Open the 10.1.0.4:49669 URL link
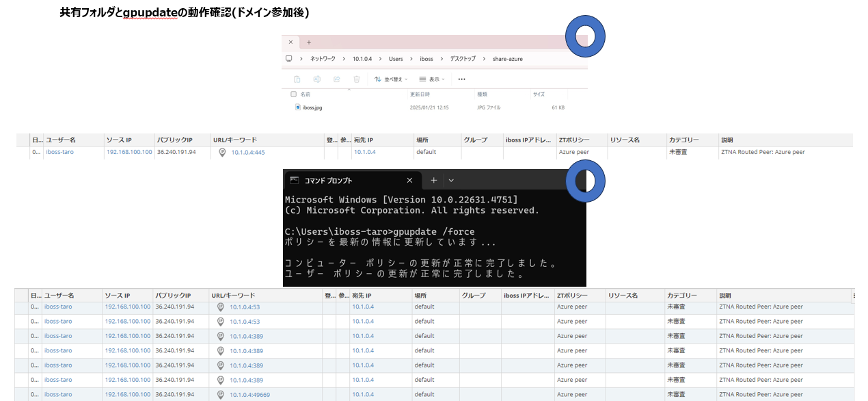Screen dimensions: 868x401 click(x=249, y=395)
